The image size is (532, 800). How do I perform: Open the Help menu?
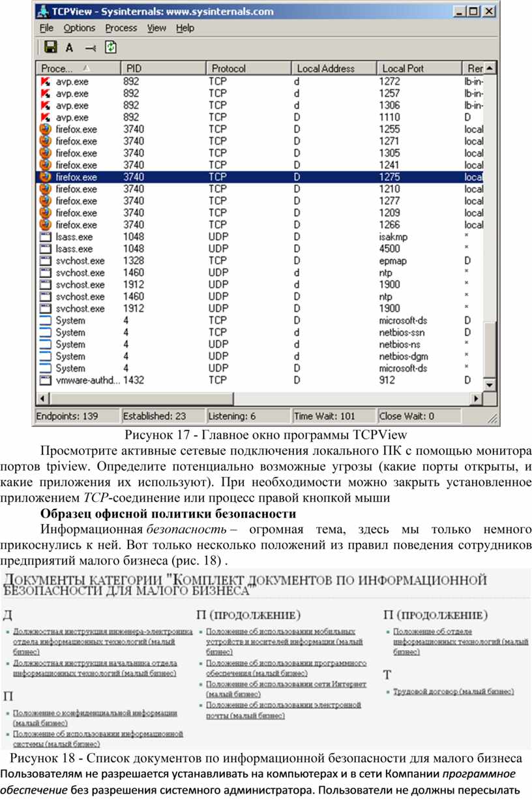click(x=185, y=28)
